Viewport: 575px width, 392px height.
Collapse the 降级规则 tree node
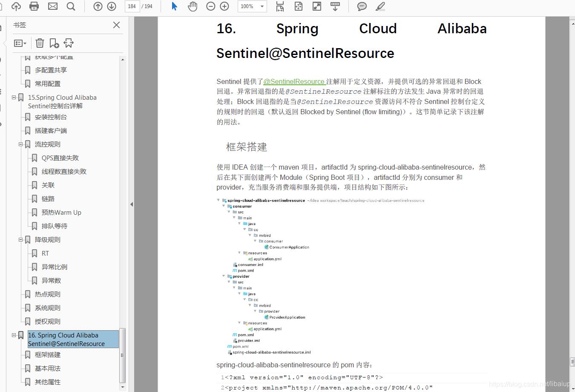click(x=20, y=240)
